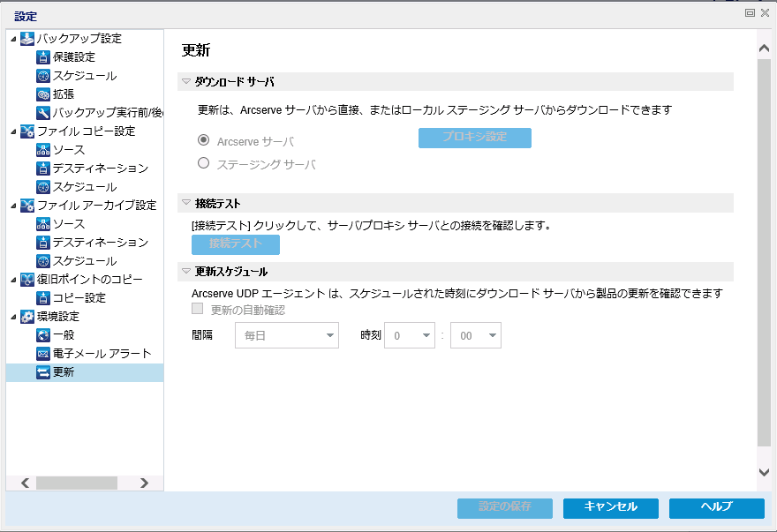Click the キャンセル button
The height and width of the screenshot is (532, 777).
point(611,507)
